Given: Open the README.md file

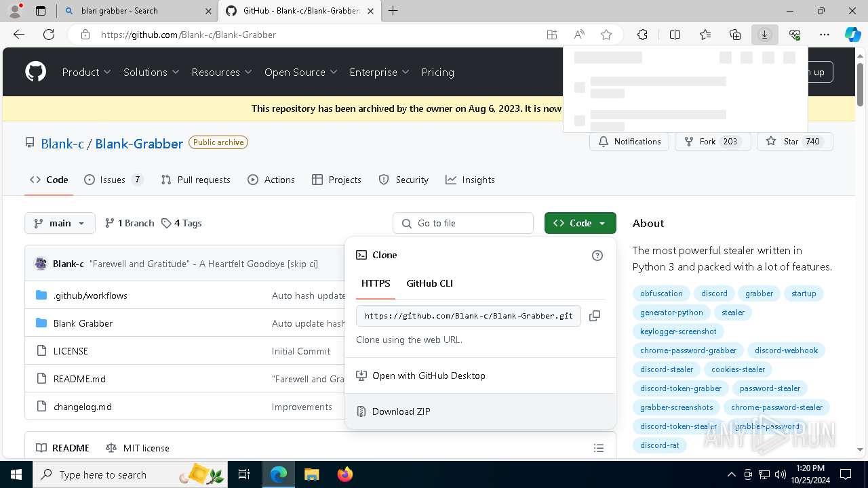Looking at the screenshot, I should click(x=79, y=379).
